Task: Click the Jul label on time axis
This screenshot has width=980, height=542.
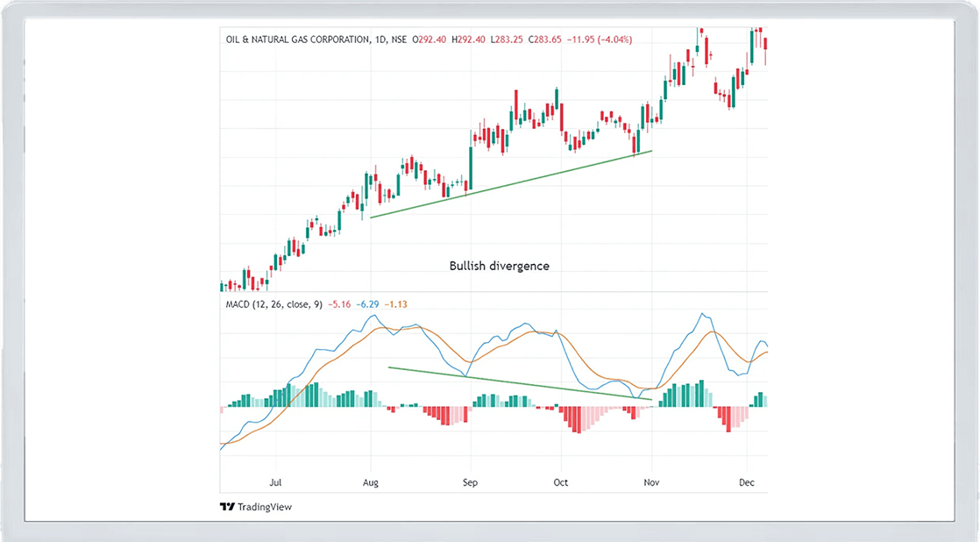Action: (x=276, y=482)
